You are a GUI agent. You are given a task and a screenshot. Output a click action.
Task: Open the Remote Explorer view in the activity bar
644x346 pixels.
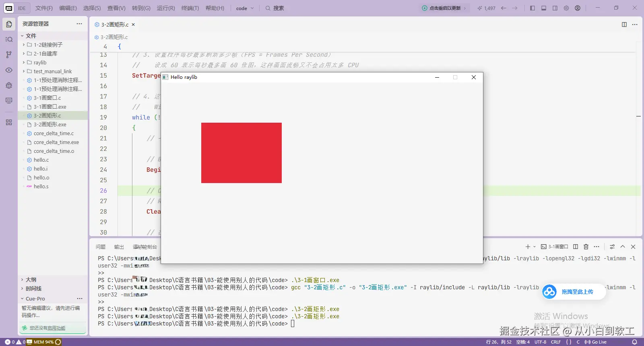(9, 101)
